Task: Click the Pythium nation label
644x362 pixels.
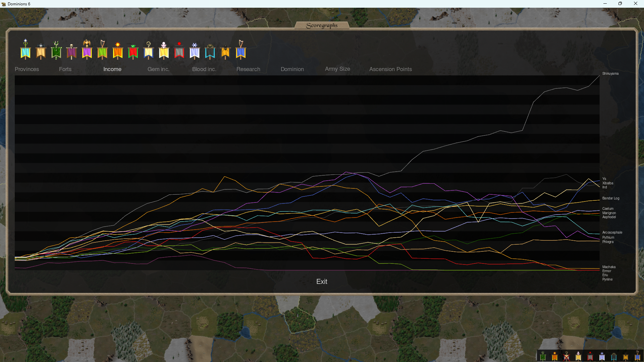Action: click(x=608, y=237)
